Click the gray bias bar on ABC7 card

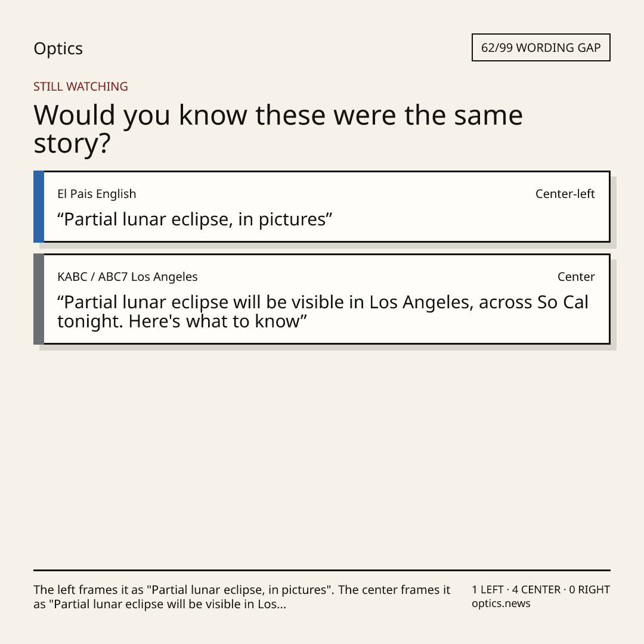[39, 299]
